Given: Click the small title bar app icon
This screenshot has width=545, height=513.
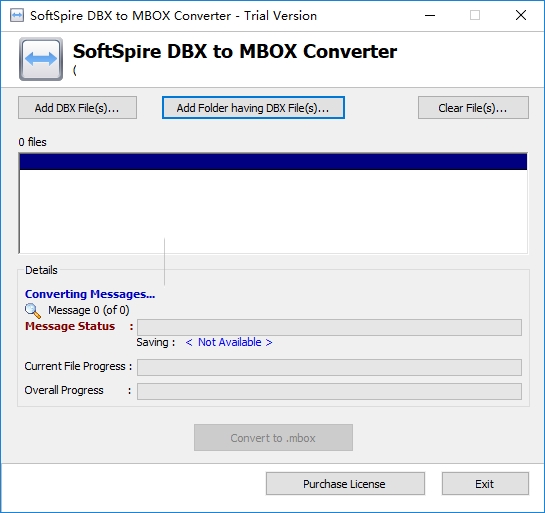Looking at the screenshot, I should click(17, 16).
